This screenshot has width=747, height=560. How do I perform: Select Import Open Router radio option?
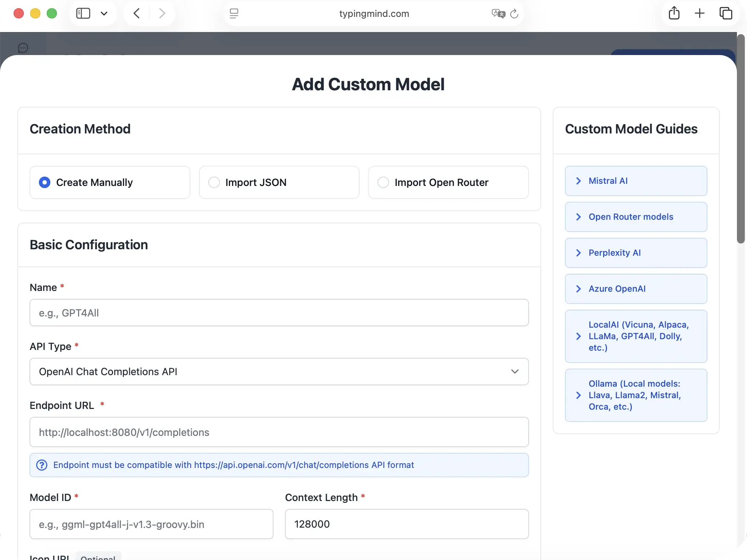click(x=383, y=182)
